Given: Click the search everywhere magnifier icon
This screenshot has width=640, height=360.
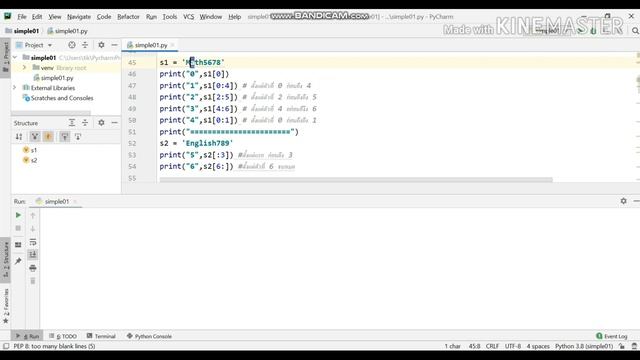Looking at the screenshot, I should (x=635, y=31).
